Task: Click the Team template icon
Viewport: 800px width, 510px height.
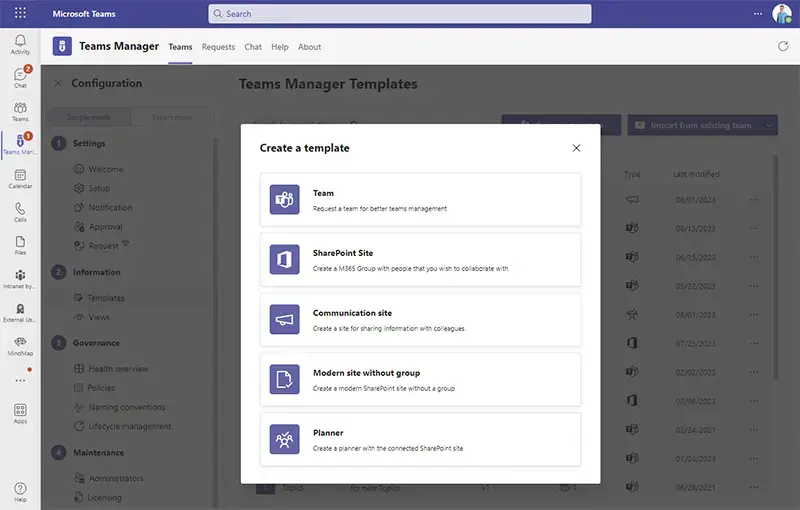Action: click(284, 199)
